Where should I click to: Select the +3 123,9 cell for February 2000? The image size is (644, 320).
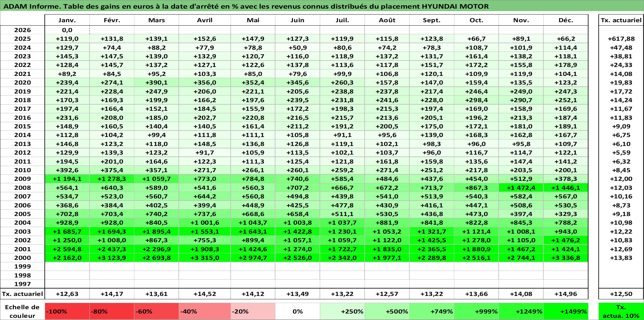pos(112,258)
